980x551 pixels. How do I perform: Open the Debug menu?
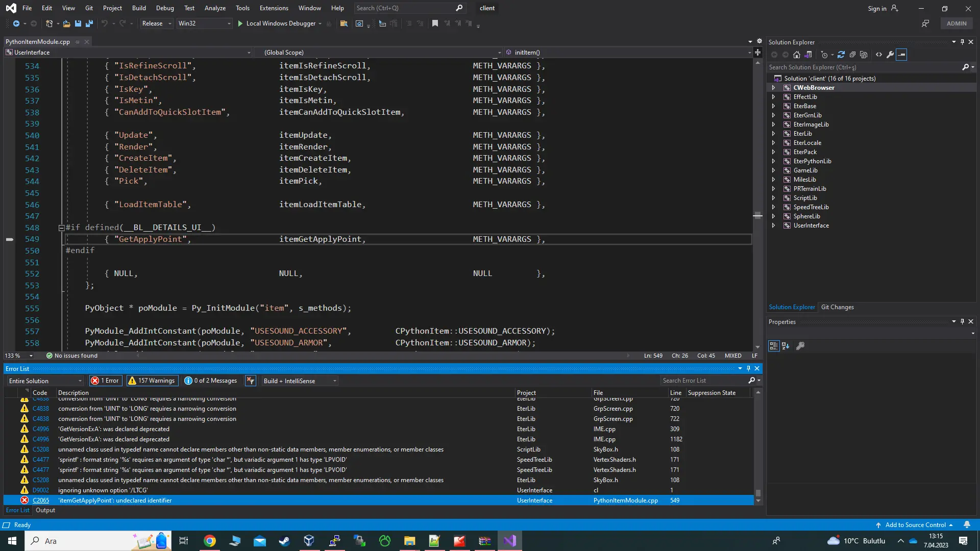click(164, 8)
